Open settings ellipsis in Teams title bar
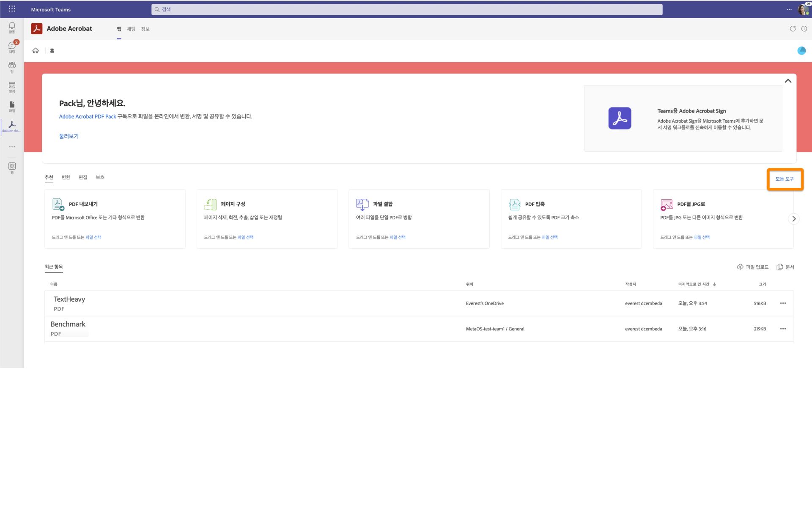Screen dimensions: 812x506 (789, 9)
